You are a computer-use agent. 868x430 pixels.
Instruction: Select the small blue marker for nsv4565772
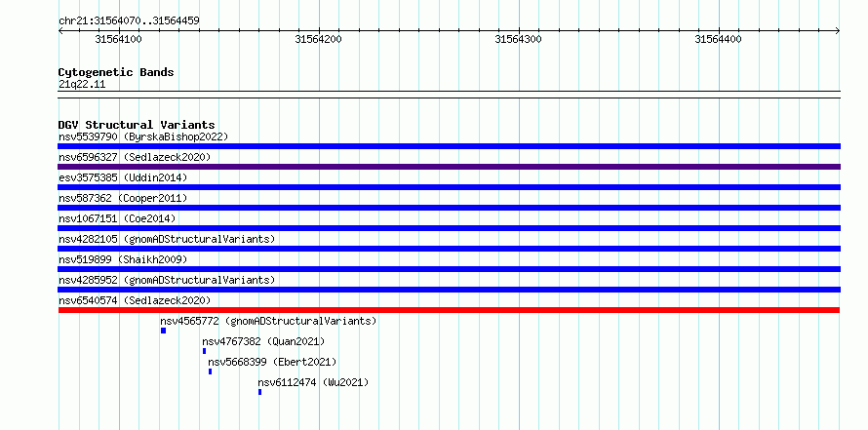pyautogui.click(x=163, y=331)
